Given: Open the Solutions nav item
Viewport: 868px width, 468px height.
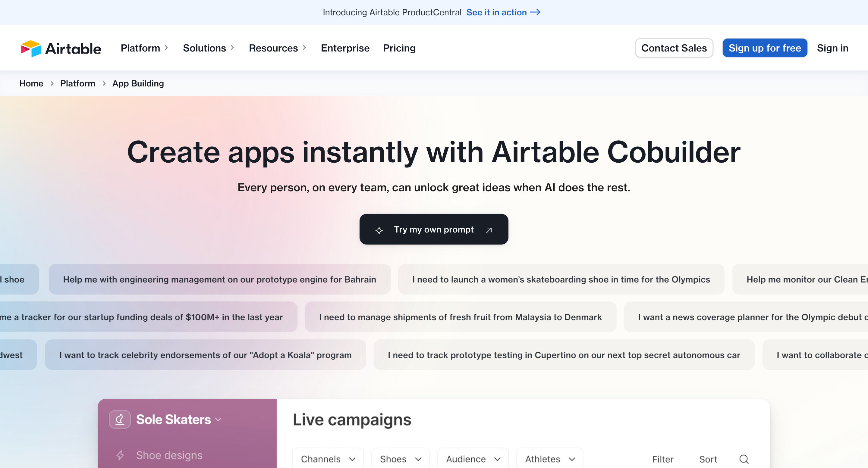Looking at the screenshot, I should [204, 48].
